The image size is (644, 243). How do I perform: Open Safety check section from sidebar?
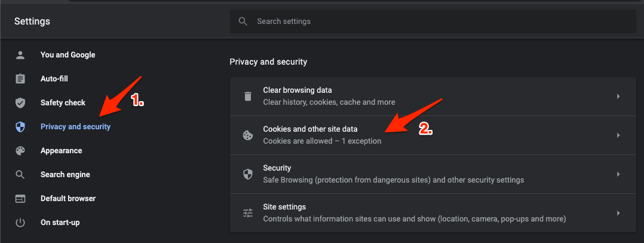[x=63, y=103]
